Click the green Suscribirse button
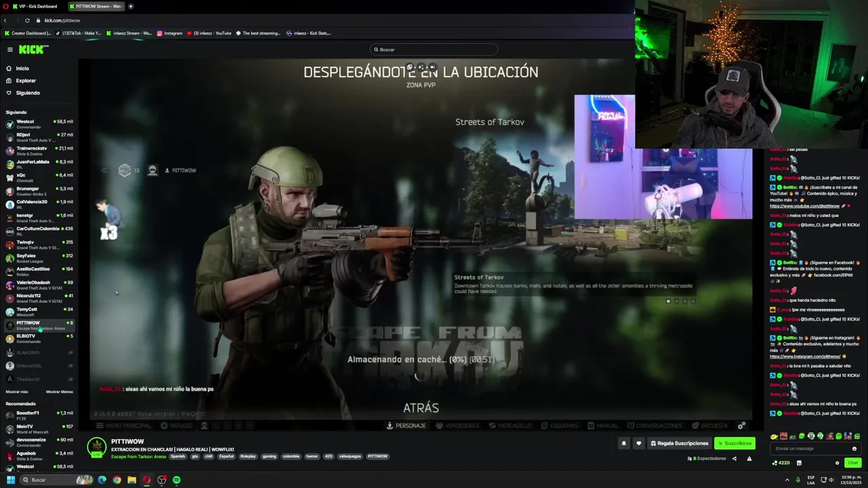The height and width of the screenshot is (488, 868). tap(734, 443)
